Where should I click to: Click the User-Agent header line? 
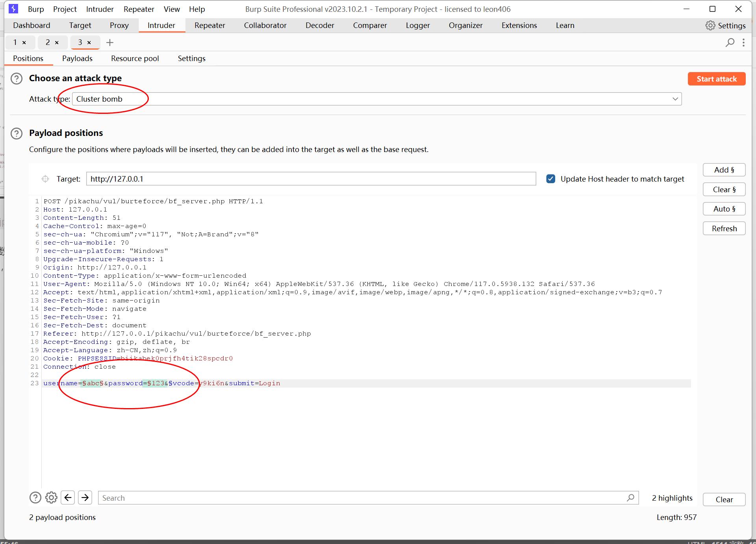(319, 284)
